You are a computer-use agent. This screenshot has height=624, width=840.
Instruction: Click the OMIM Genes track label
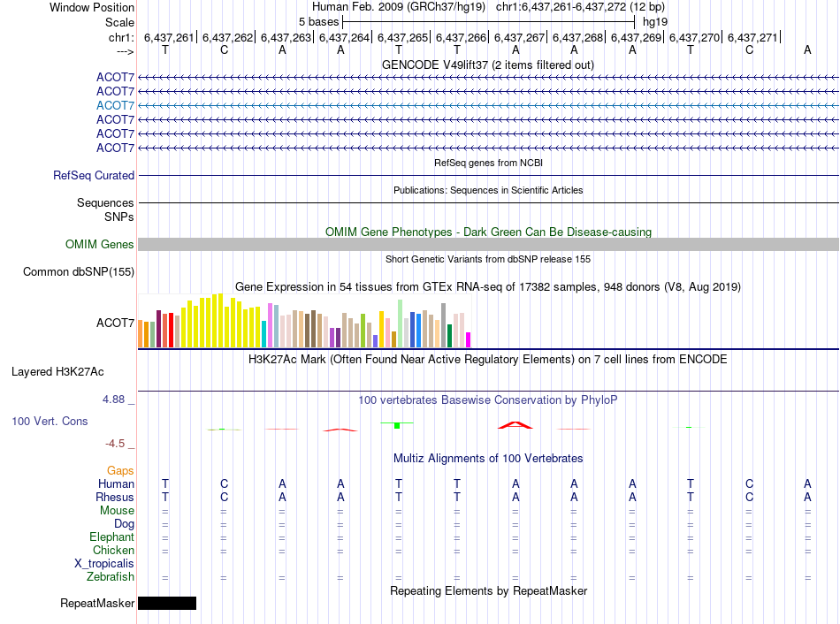coord(100,244)
